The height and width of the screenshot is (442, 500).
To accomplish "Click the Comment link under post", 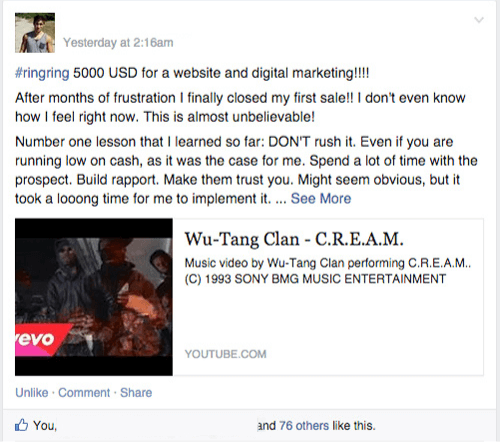I will coord(84,393).
